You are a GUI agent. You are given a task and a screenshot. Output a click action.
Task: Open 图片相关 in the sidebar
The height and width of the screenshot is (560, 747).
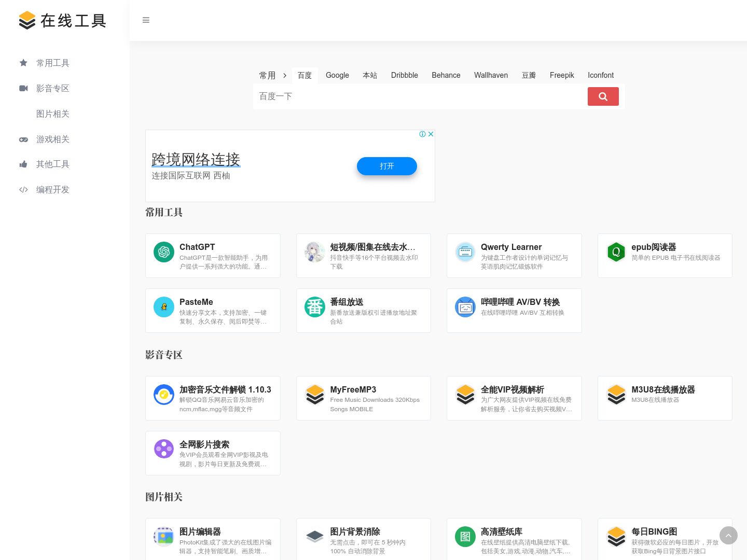[x=53, y=114]
